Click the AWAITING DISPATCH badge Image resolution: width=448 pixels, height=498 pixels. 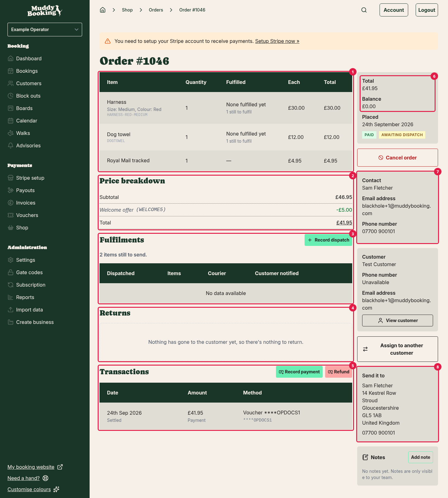click(402, 135)
